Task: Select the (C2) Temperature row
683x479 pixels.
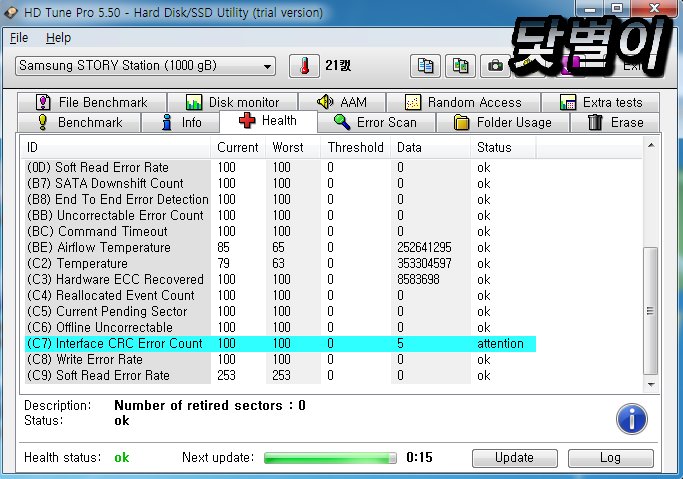Action: point(281,263)
